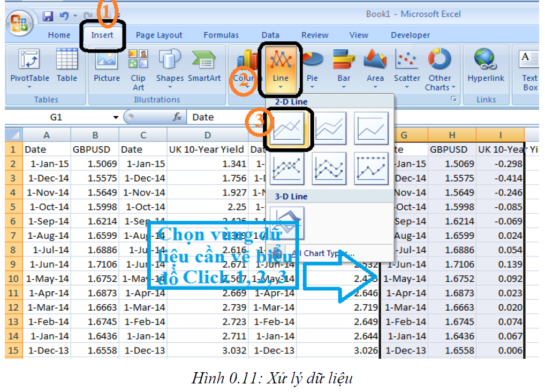Select Line with Markers chart type
Image resolution: width=545 pixels, height=392 pixels.
288,169
